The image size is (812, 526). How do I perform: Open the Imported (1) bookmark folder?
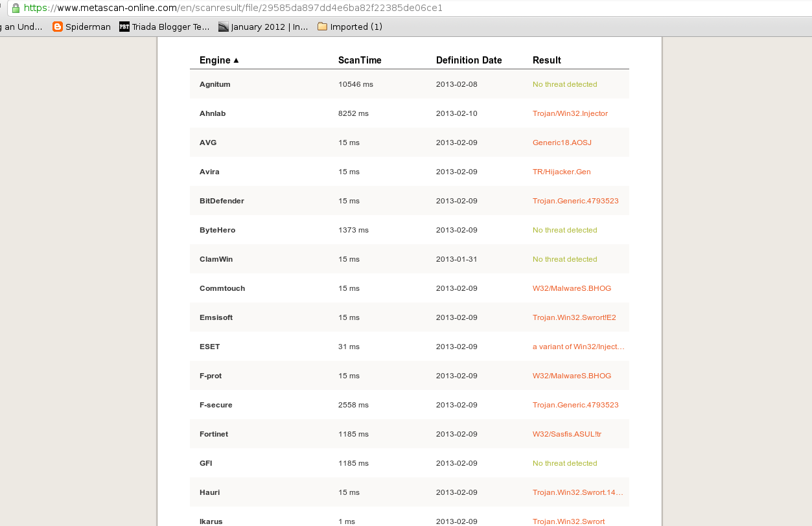350,27
